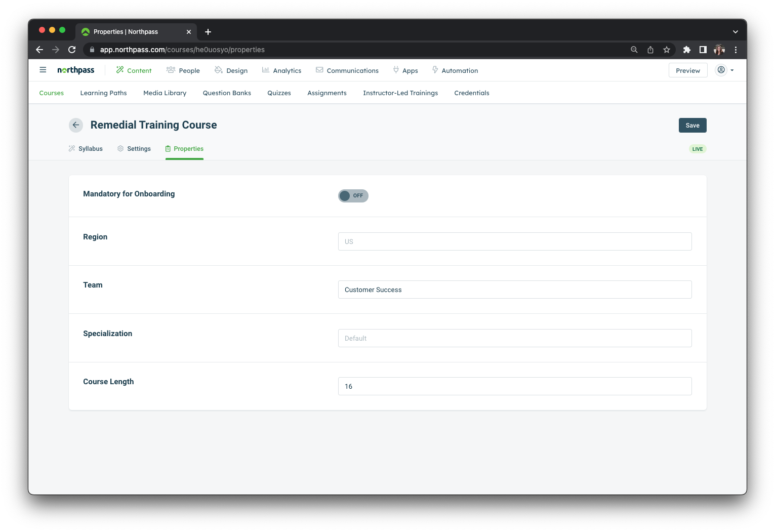Open the hamburger sidebar menu
Image resolution: width=775 pixels, height=532 pixels.
pos(43,70)
